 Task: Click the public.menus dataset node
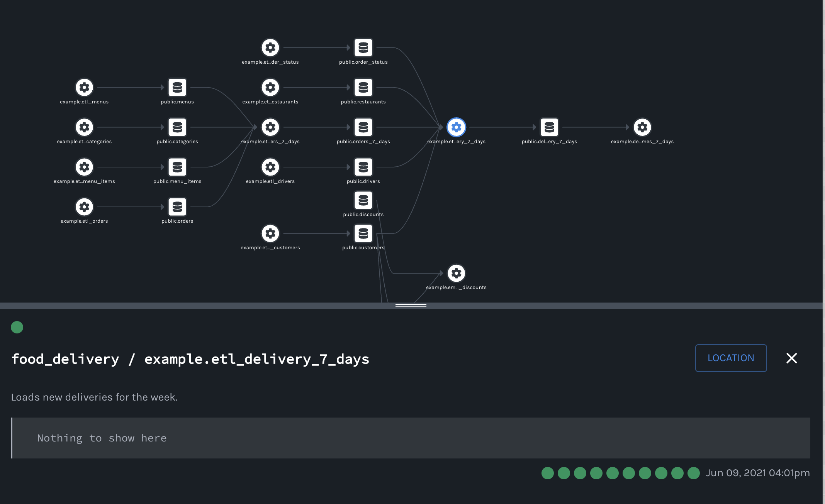coord(177,88)
